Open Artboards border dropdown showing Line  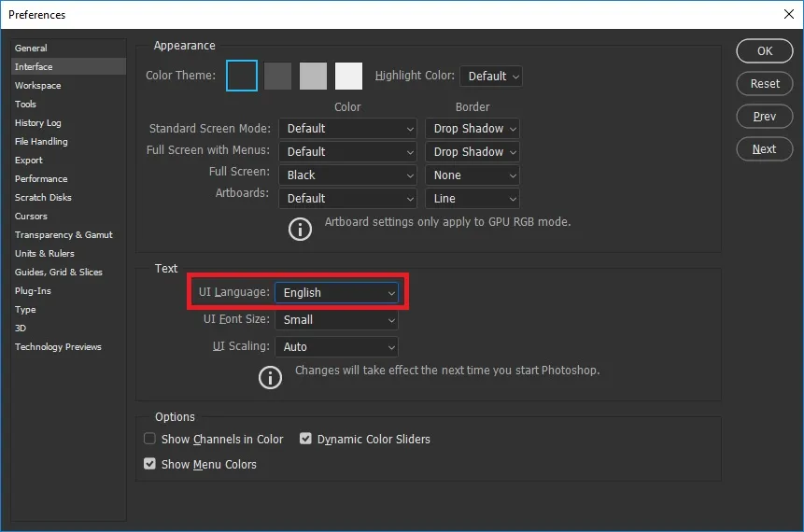point(473,199)
